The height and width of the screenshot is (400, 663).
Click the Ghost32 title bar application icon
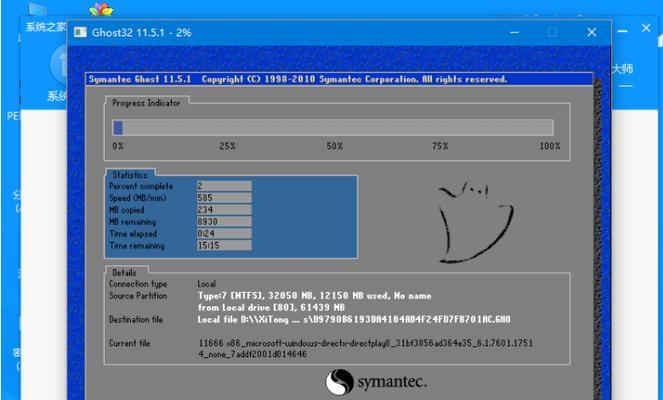[80, 32]
